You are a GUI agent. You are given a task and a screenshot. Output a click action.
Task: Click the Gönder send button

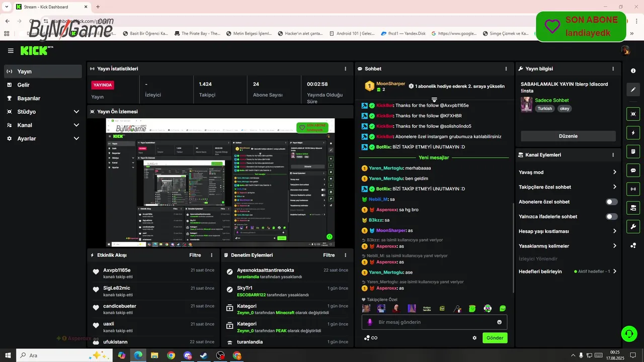point(495,338)
